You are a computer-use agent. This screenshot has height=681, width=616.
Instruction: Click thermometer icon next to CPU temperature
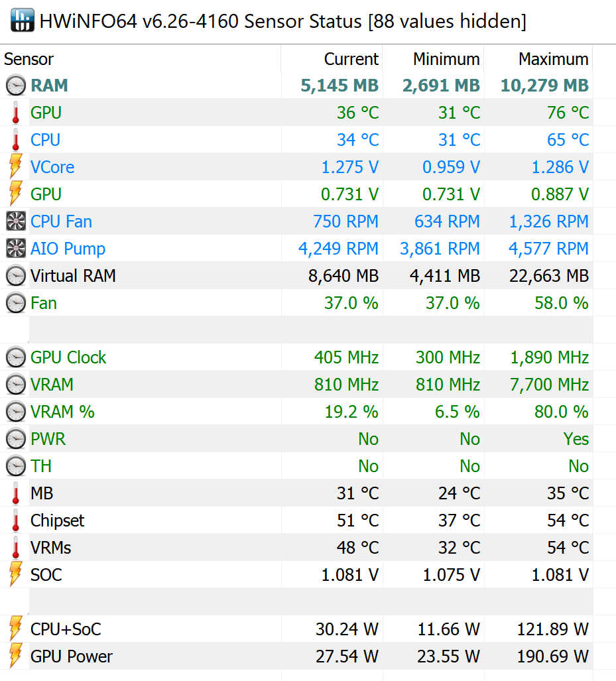[16, 140]
